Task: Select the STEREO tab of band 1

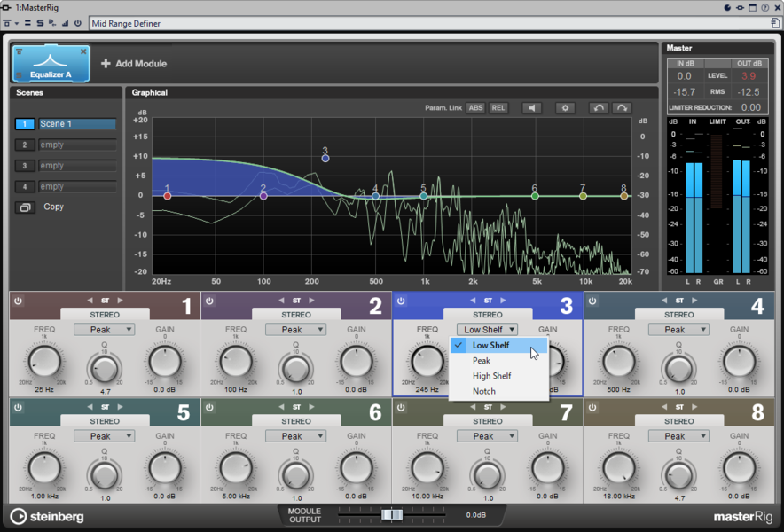Action: (105, 315)
